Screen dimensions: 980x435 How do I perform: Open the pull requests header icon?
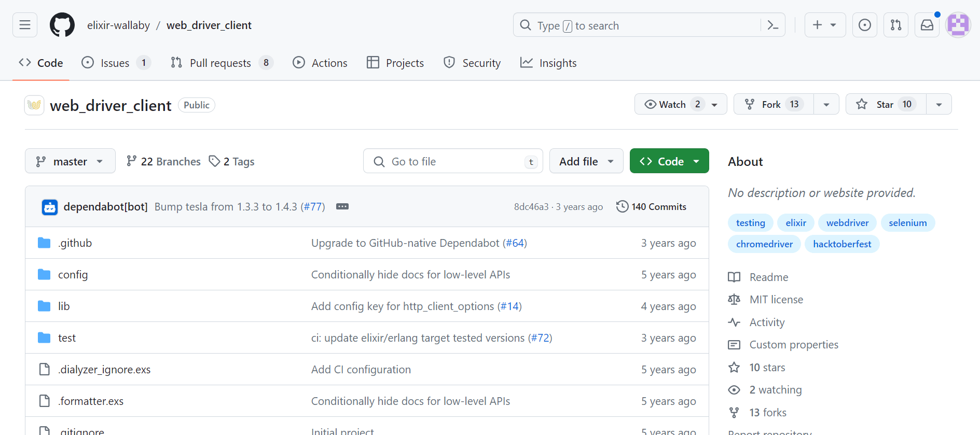(895, 25)
